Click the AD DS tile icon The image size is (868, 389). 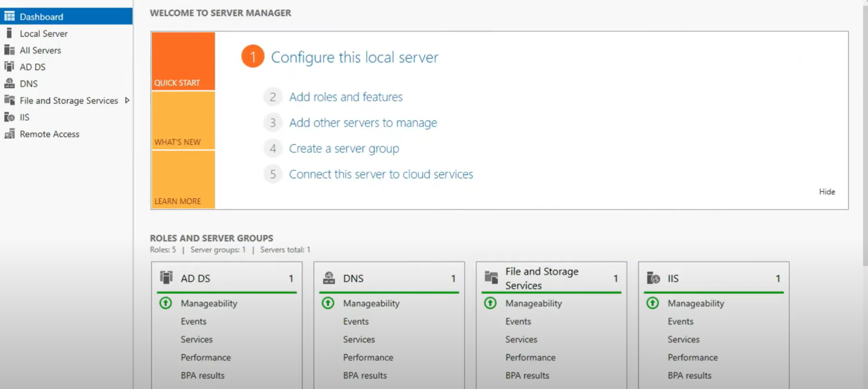click(x=166, y=278)
